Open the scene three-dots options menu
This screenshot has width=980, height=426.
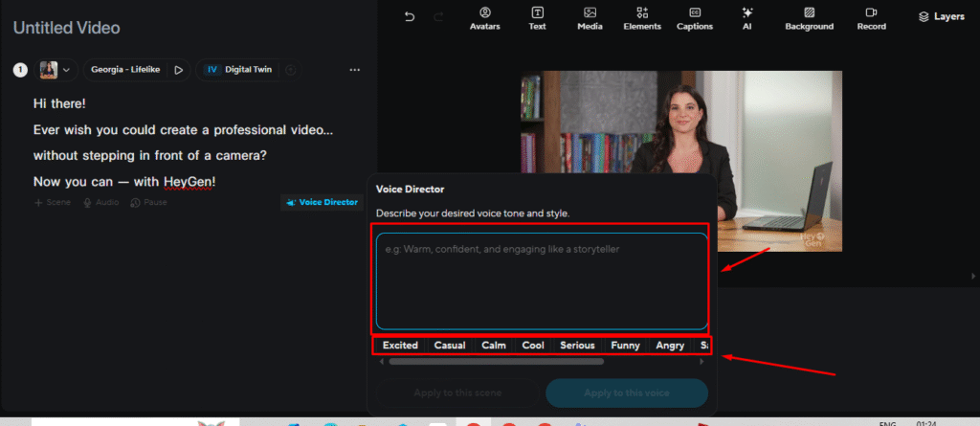(x=355, y=70)
